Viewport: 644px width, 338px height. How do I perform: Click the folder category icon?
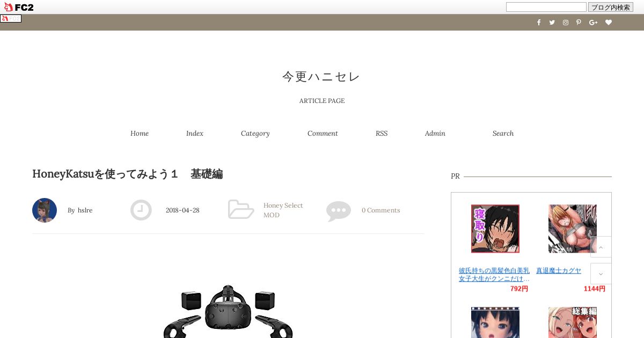click(x=241, y=209)
